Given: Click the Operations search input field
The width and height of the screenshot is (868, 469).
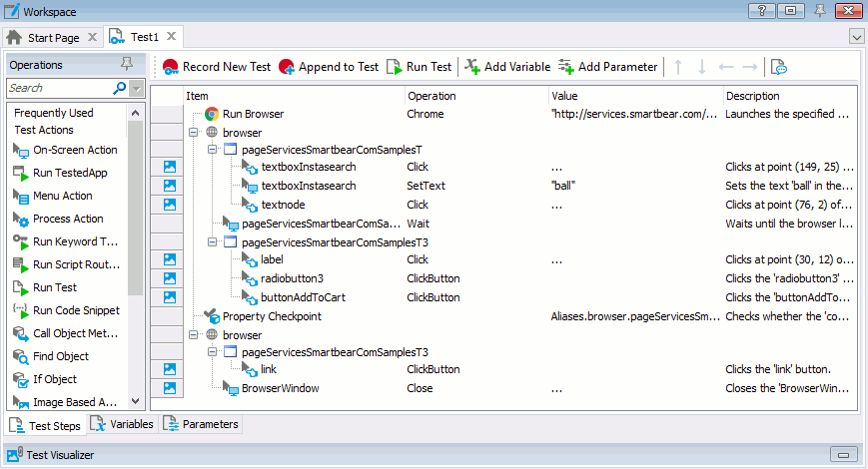Looking at the screenshot, I should (60, 89).
